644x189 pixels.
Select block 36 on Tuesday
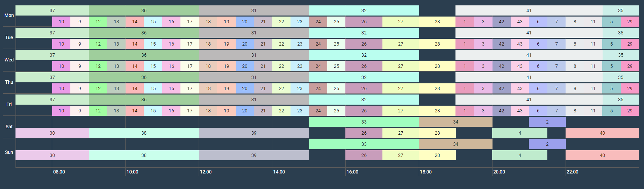click(x=144, y=33)
